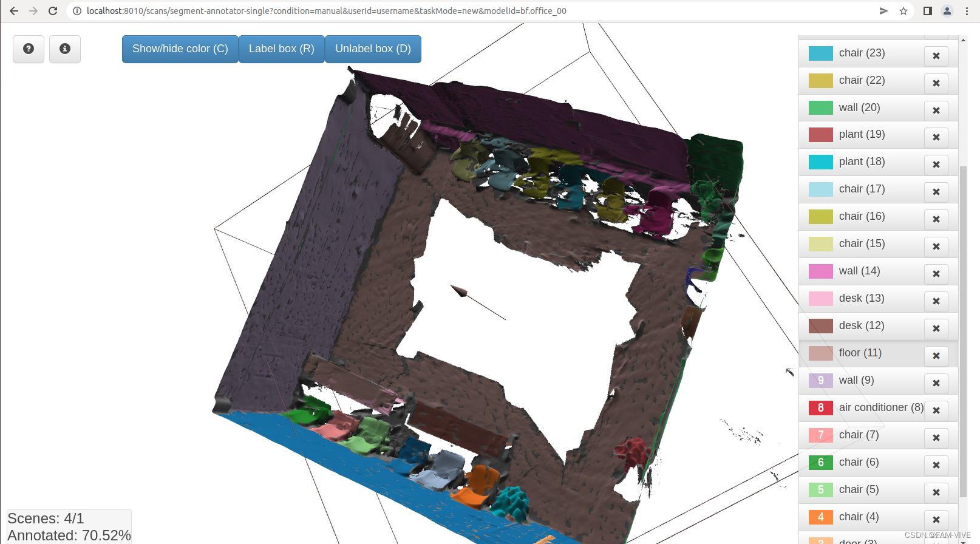This screenshot has height=544, width=980.
Task: Select chair (16) olive swatch
Action: 820,217
